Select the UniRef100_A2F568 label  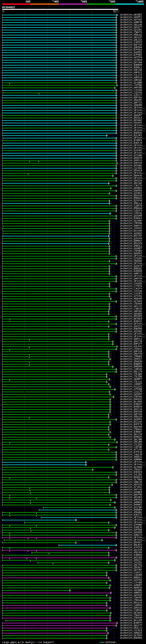[x=131, y=530]
